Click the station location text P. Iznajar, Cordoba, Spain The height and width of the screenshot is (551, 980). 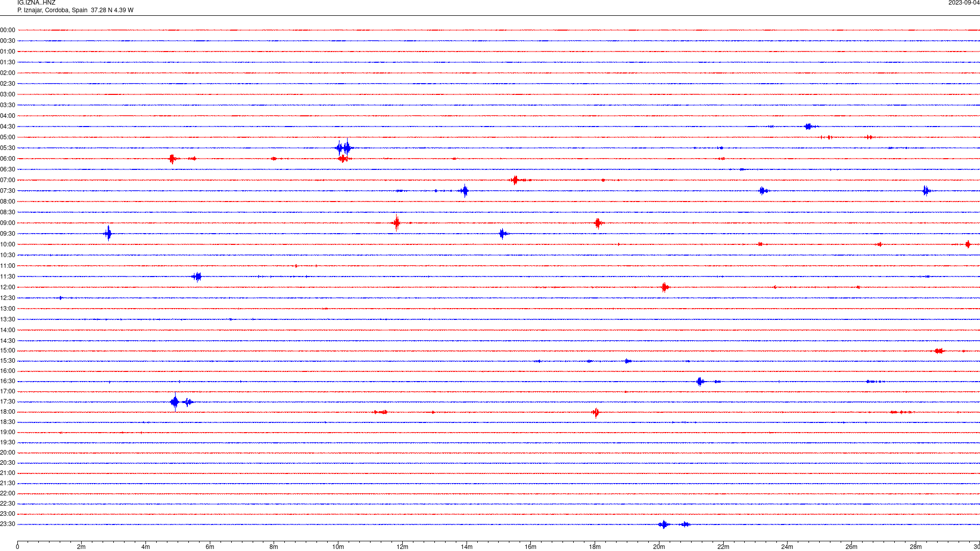point(53,10)
